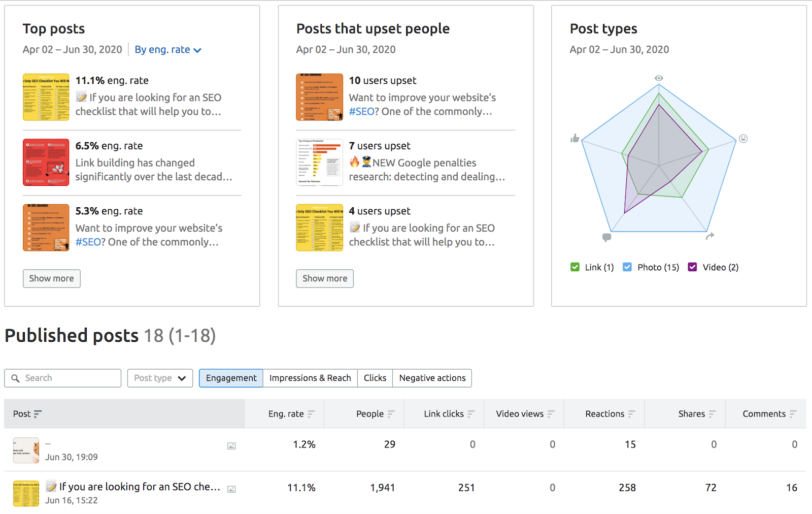Sort by the Comments column icon

(793, 414)
